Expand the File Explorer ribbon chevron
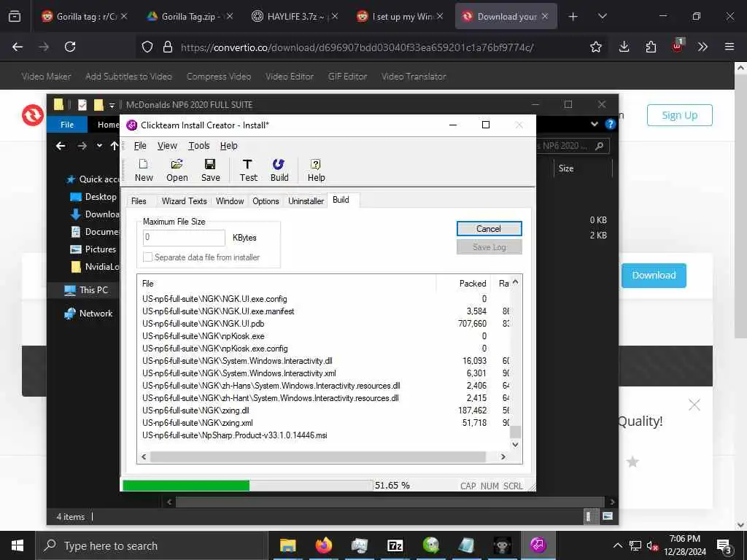 coord(594,124)
